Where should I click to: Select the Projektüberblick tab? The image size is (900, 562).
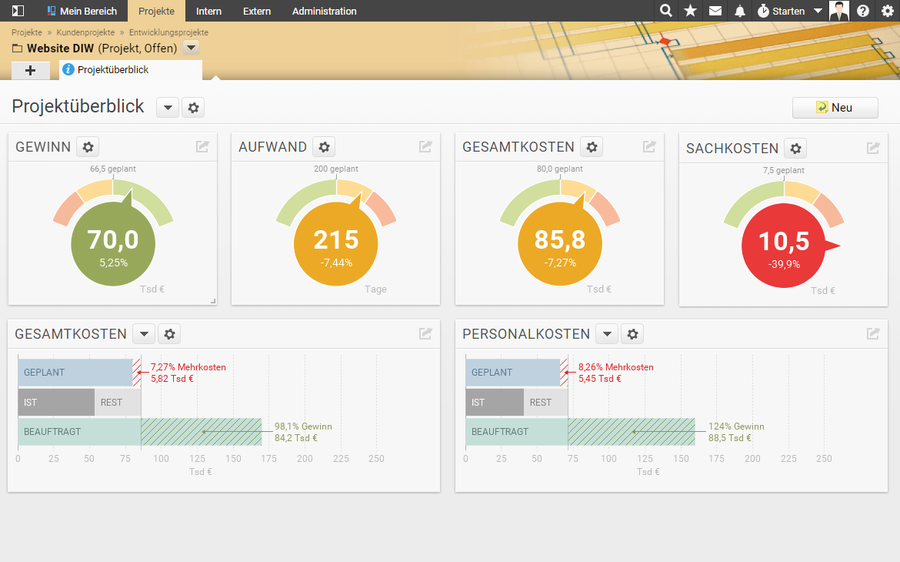pos(112,70)
